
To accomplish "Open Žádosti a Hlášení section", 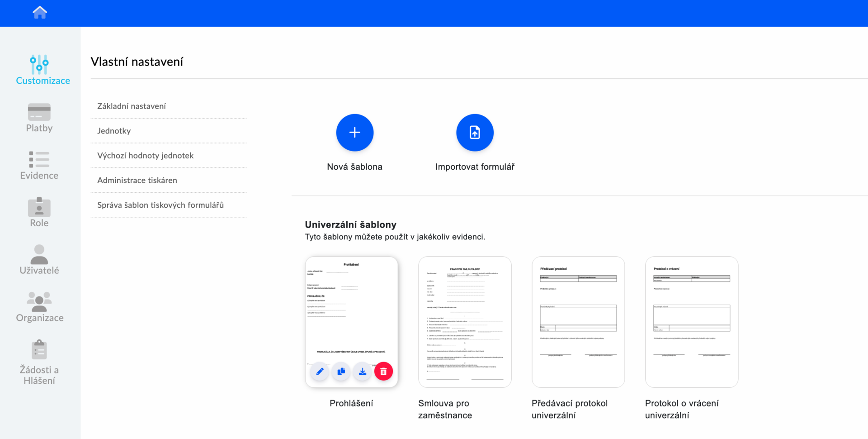I will [39, 362].
